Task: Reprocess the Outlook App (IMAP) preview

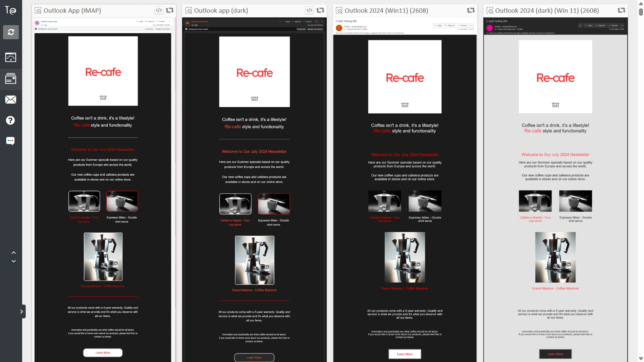Action: pyautogui.click(x=170, y=10)
